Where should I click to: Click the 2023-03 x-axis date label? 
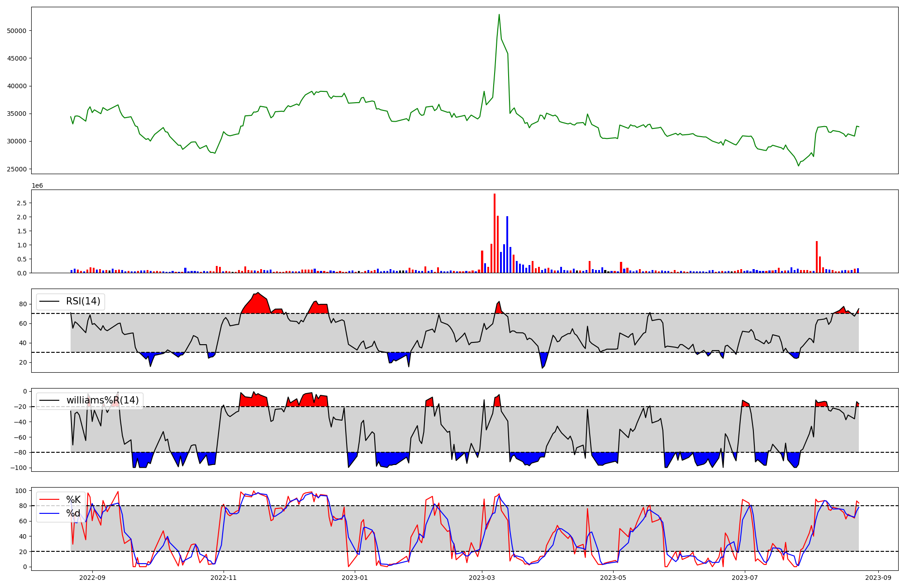482,578
